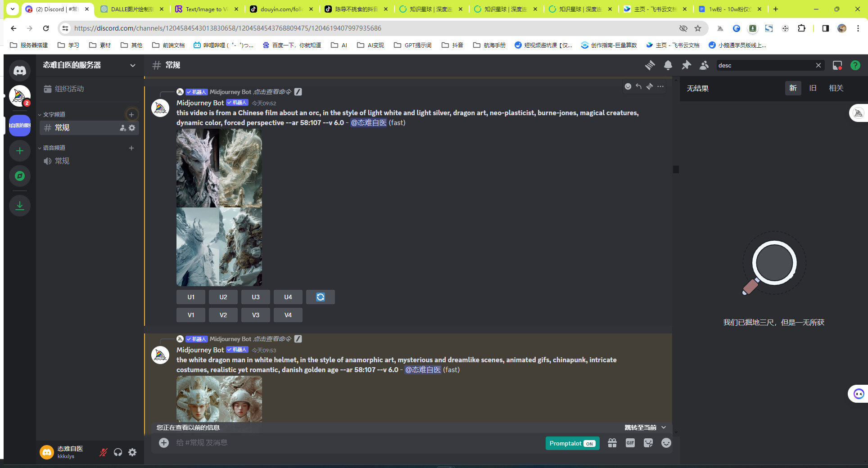The image size is (868, 468).
Task: Click the U3 upscale button
Action: click(x=256, y=297)
